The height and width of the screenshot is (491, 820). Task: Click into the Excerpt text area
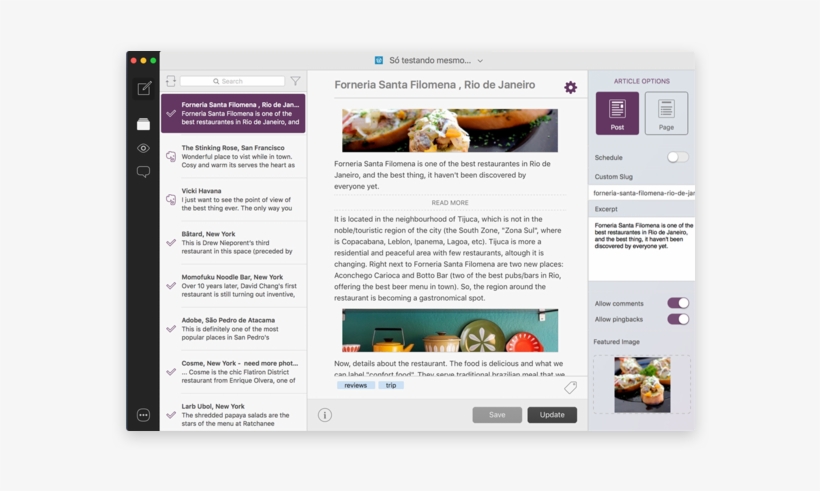click(642, 249)
